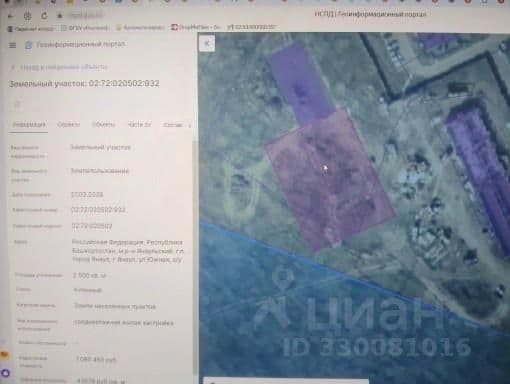The height and width of the screenshot is (384, 510).
Task: Reload the page with the refresh icon
Action: point(44,16)
